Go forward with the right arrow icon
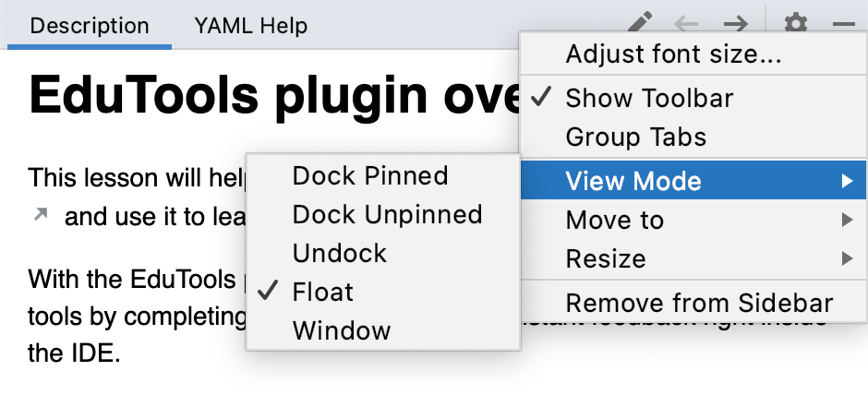868x395 pixels. (x=736, y=24)
